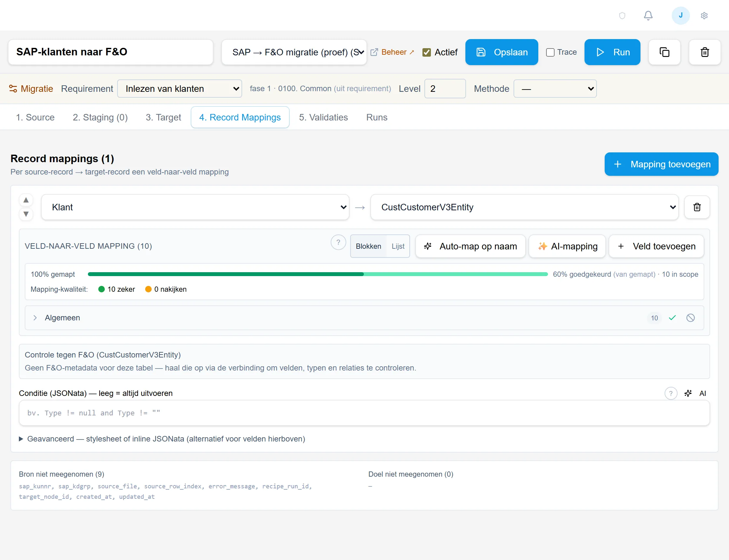Generate condition with AI sparkle button

695,393
